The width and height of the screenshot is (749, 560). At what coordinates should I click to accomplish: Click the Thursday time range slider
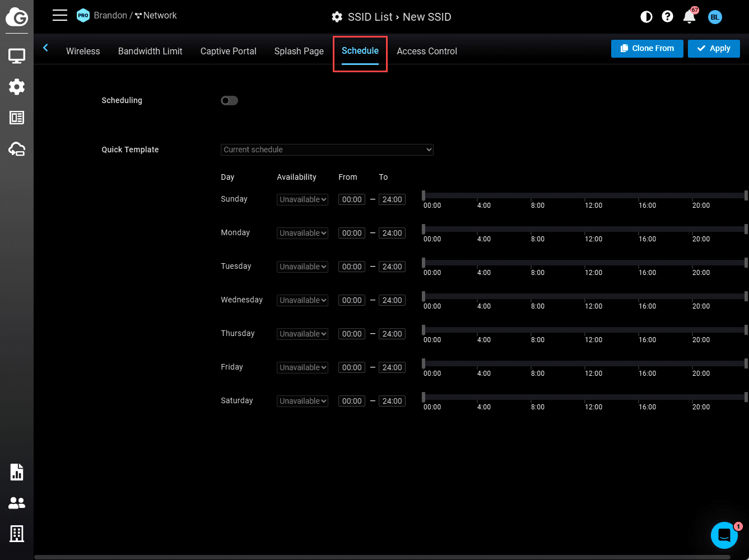(x=585, y=330)
